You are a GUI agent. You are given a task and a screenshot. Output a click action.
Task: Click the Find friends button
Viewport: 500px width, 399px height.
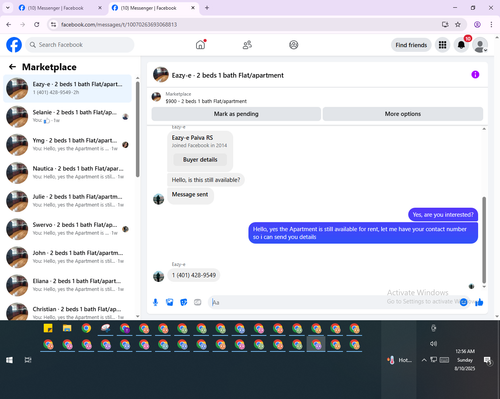coord(411,45)
